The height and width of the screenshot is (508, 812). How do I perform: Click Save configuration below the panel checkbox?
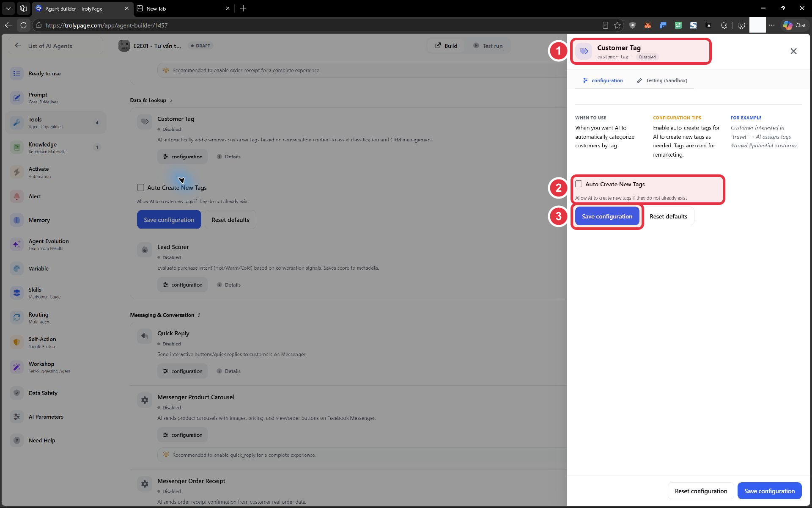[x=607, y=216]
